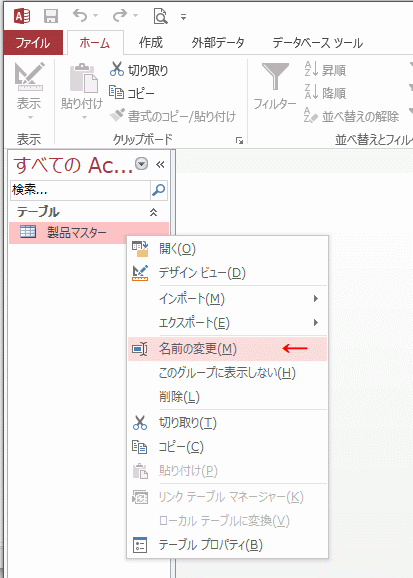Open the ファイル tab

click(33, 43)
